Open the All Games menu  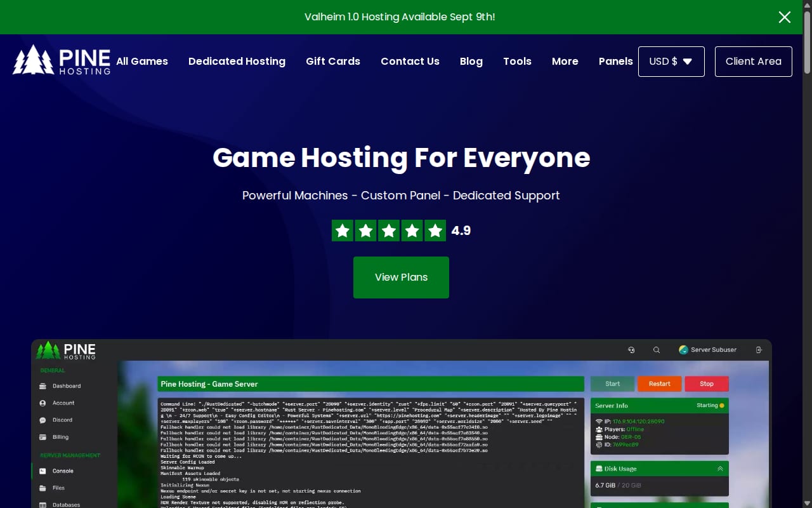pyautogui.click(x=142, y=62)
